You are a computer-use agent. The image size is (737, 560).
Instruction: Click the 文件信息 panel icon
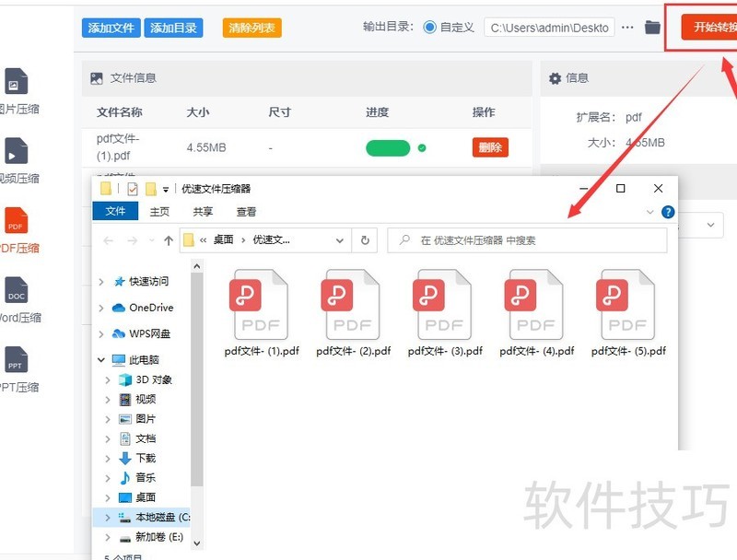tap(97, 79)
